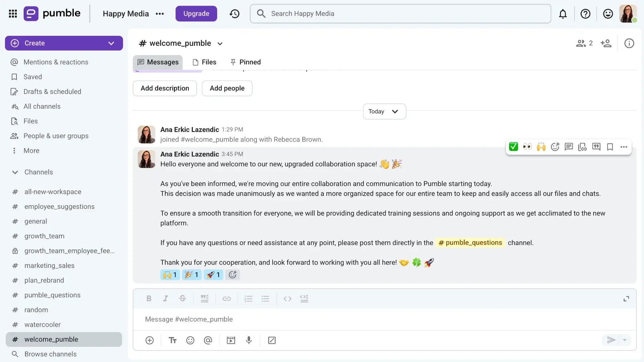Click the Message #welcome_pumble input box
The image size is (644, 362).
pos(385,319)
